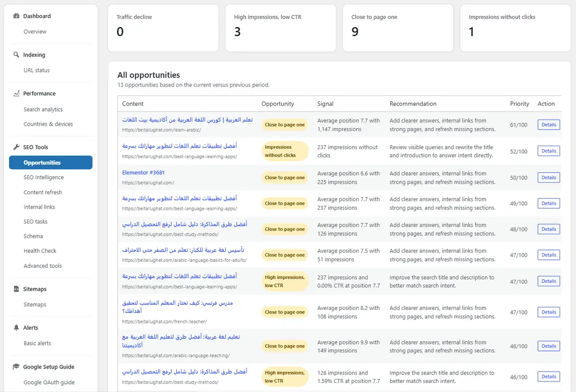Open Google OAuth guide
This screenshot has height=392, width=576.
pos(49,382)
